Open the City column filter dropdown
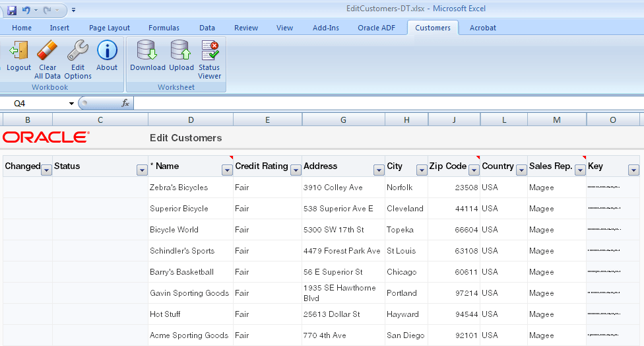644x346 pixels. click(422, 170)
